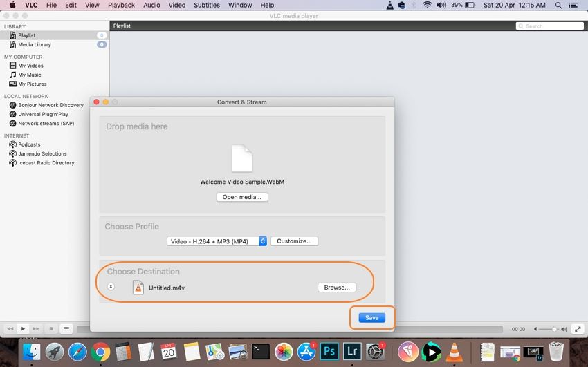Select My Music in the sidebar
588x367 pixels.
[29, 75]
